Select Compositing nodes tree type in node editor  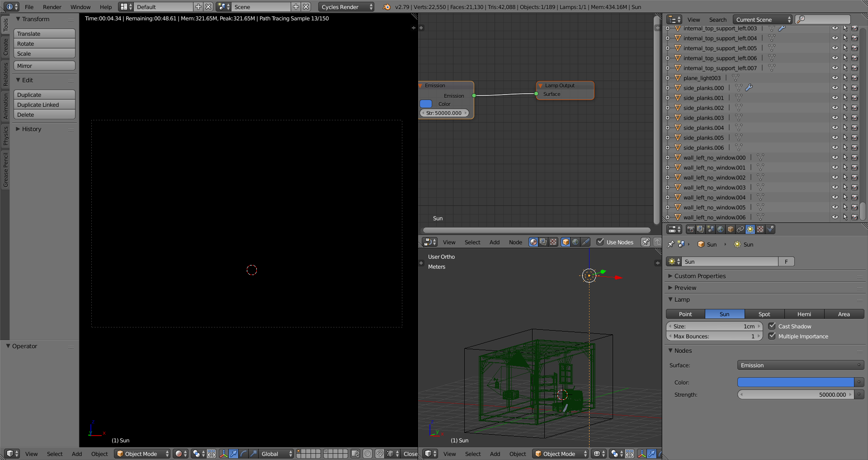543,242
